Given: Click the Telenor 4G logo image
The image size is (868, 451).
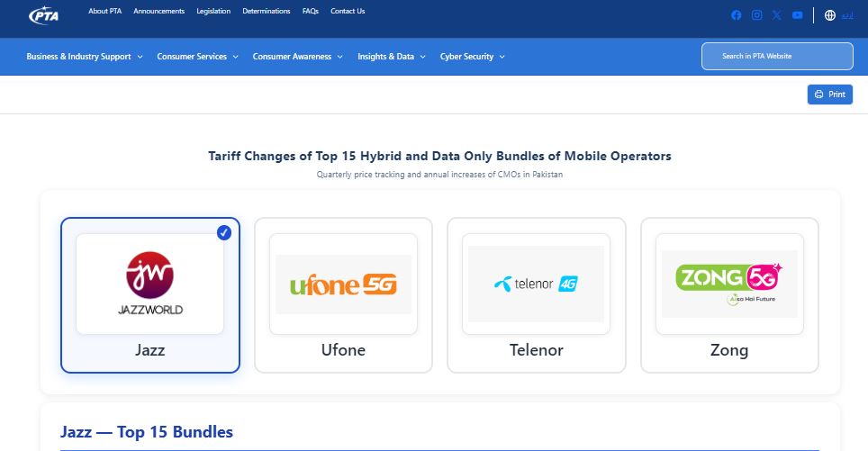Looking at the screenshot, I should pos(536,284).
